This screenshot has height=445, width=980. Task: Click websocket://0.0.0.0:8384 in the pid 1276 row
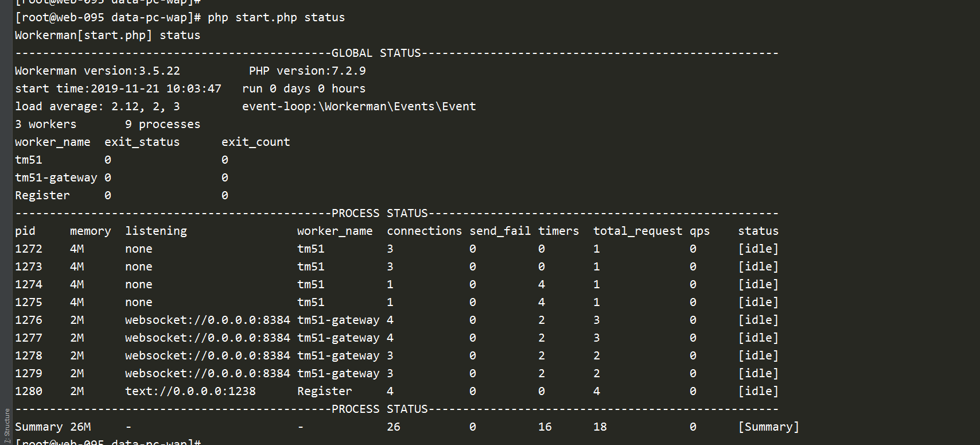207,320
